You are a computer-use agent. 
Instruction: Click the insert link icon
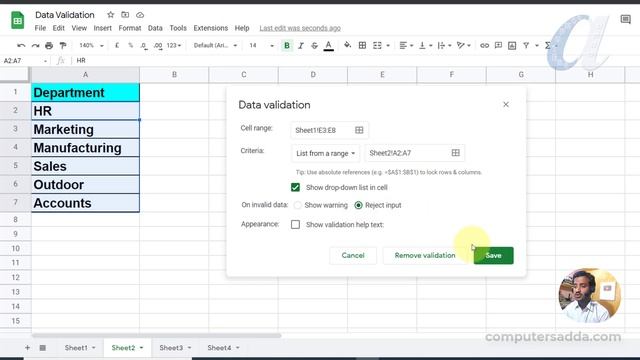point(484,45)
